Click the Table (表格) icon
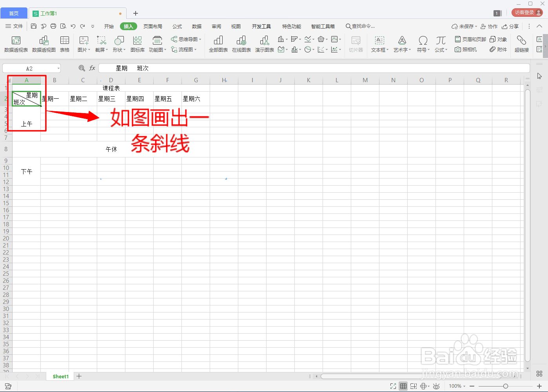The width and height of the screenshot is (548, 392). [x=65, y=44]
